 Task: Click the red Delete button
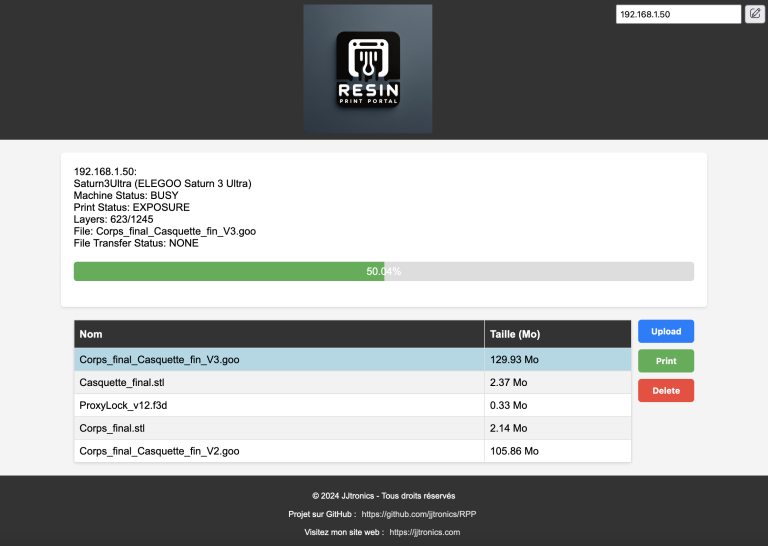pos(666,391)
